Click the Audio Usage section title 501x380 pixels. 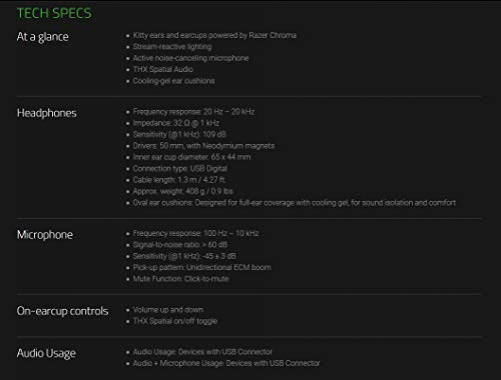(46, 353)
